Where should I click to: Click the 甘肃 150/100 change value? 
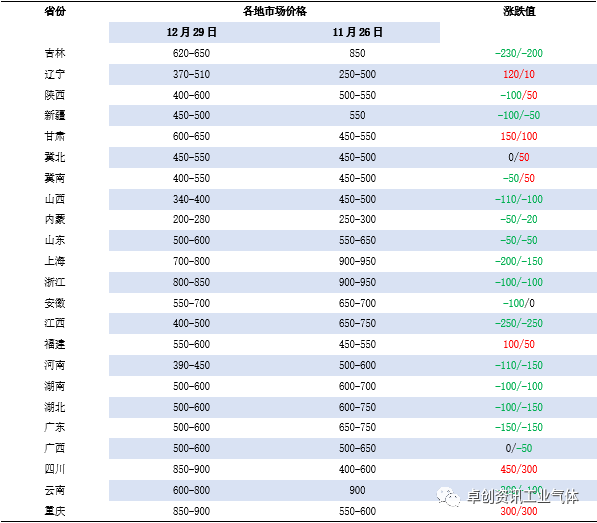pyautogui.click(x=519, y=136)
